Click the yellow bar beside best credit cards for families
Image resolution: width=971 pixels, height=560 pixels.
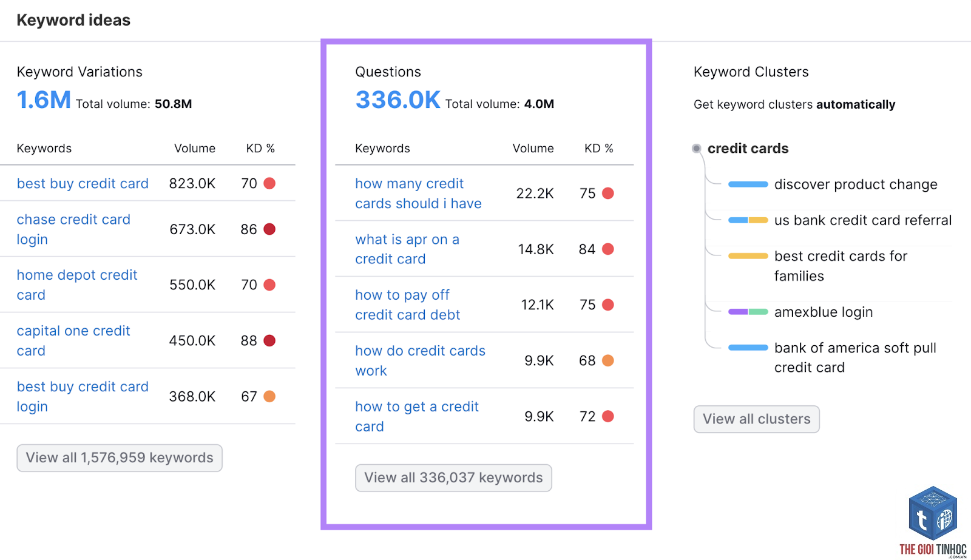(748, 256)
